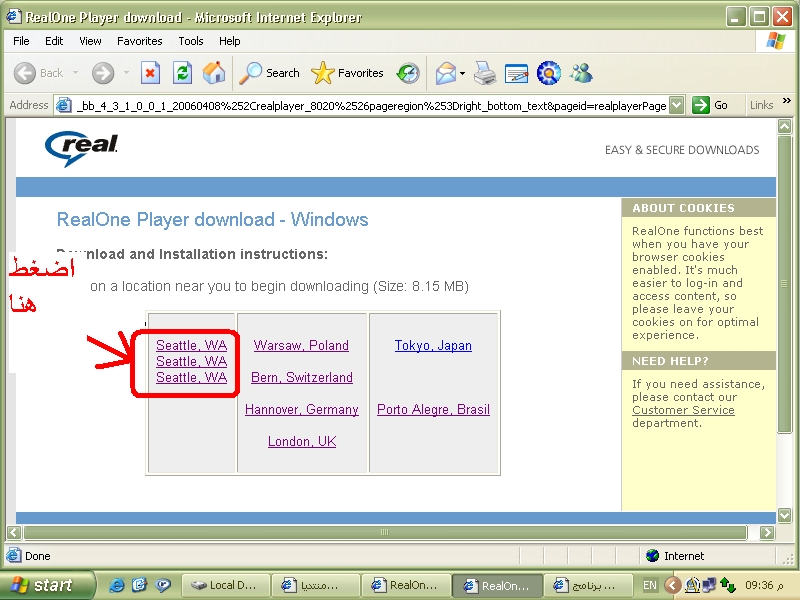
Task: Expand the Links toolbar chevron
Action: coord(787,101)
